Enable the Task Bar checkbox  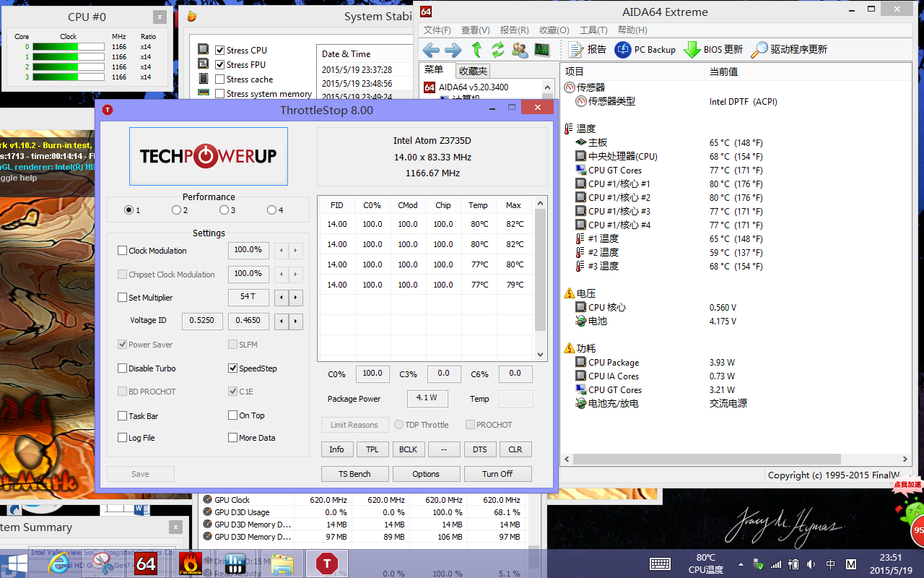click(x=122, y=416)
